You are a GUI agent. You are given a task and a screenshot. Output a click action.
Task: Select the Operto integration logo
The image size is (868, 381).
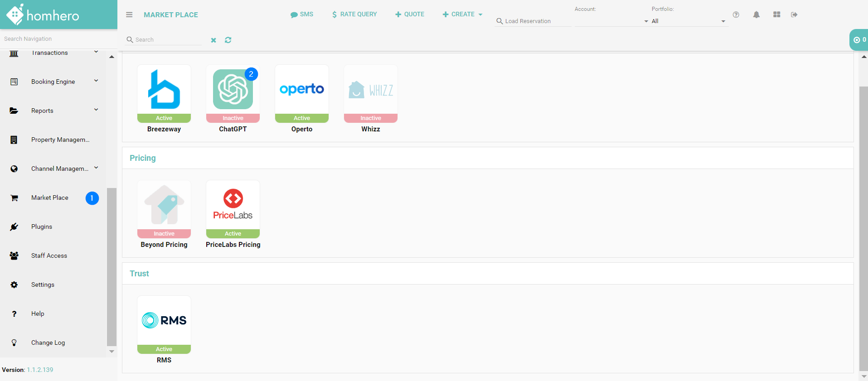(x=302, y=90)
